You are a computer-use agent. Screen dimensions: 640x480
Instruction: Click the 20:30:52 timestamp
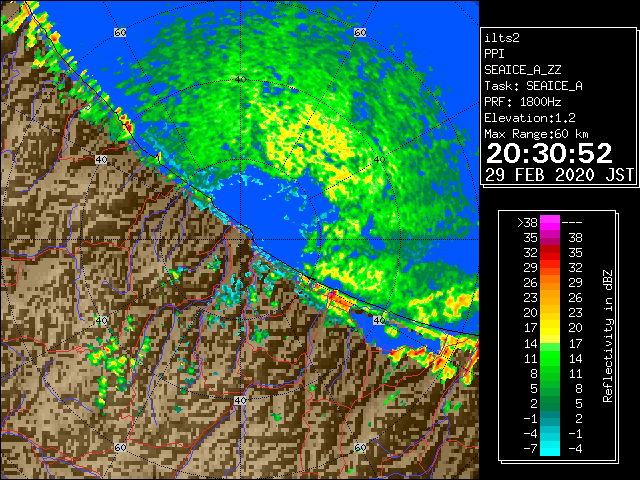[549, 153]
